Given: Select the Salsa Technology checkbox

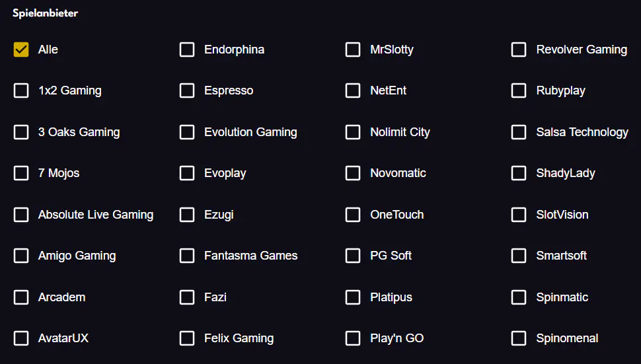Looking at the screenshot, I should (x=519, y=132).
